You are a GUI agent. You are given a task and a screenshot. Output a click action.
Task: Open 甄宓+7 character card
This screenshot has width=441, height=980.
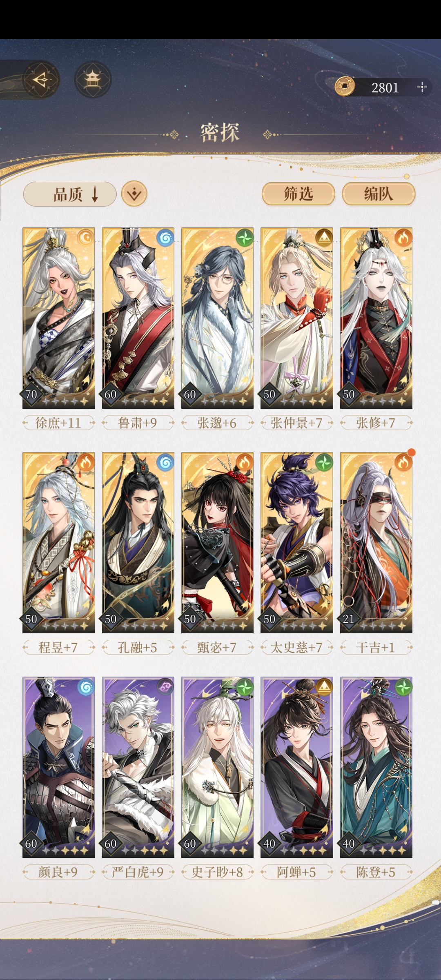(217, 543)
